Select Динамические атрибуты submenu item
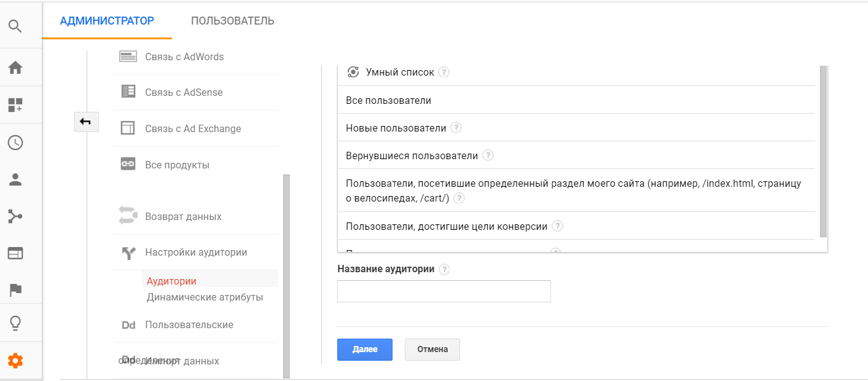 pyautogui.click(x=205, y=297)
